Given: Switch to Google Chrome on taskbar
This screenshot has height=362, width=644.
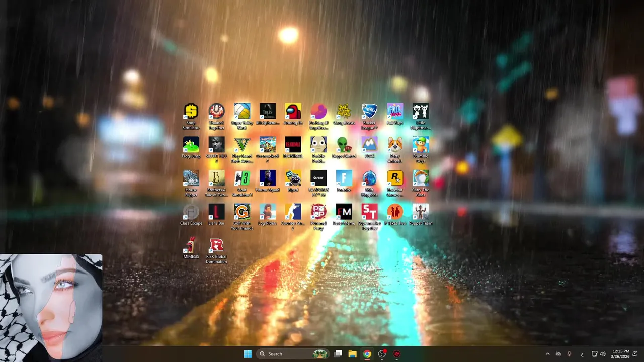Looking at the screenshot, I should pyautogui.click(x=367, y=354).
